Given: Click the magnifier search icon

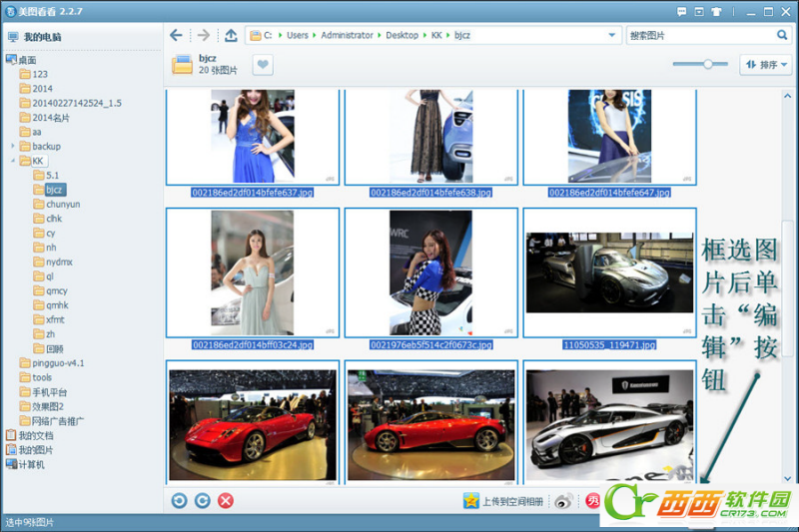Looking at the screenshot, I should [782, 35].
